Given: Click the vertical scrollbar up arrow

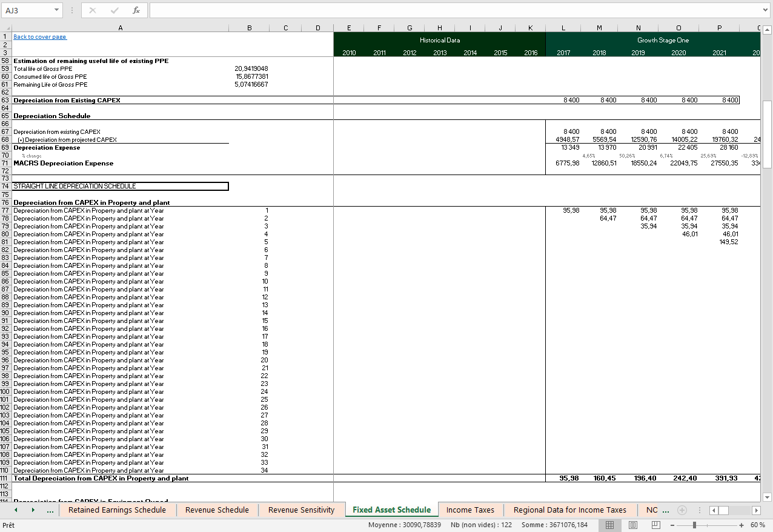Looking at the screenshot, I should click(767, 30).
